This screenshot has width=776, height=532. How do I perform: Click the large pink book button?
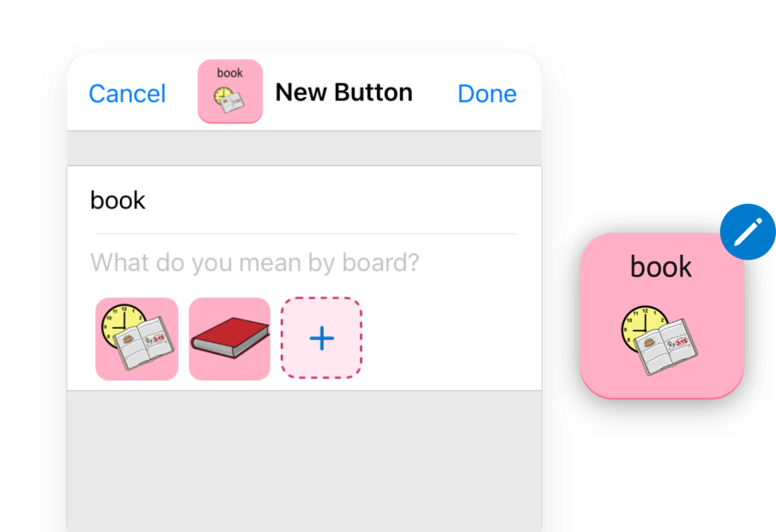pyautogui.click(x=661, y=315)
